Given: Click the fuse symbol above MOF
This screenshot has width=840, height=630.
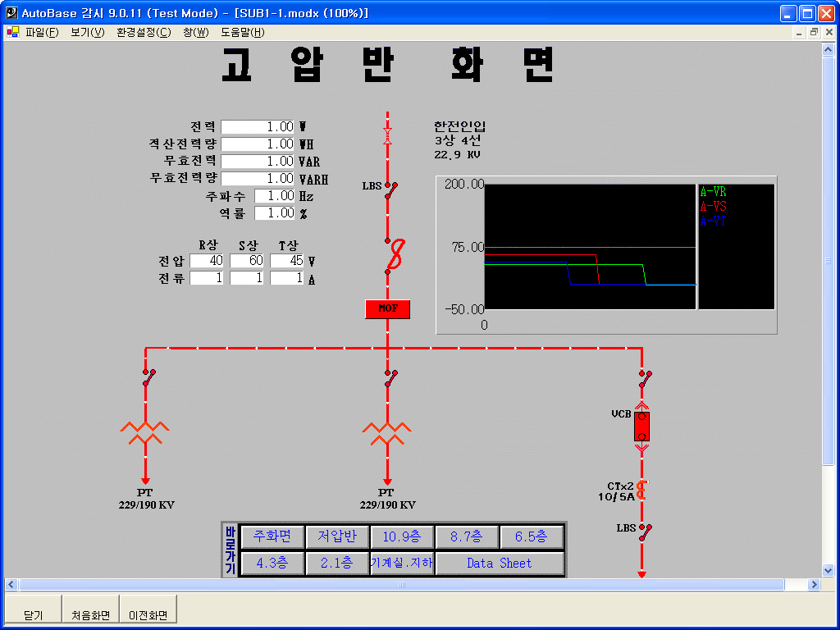Looking at the screenshot, I should pyautogui.click(x=395, y=254).
